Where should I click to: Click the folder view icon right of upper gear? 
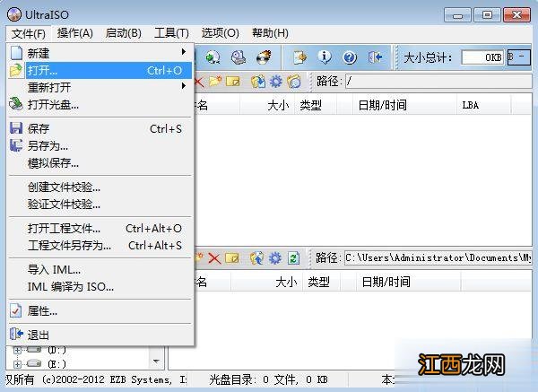coord(294,82)
